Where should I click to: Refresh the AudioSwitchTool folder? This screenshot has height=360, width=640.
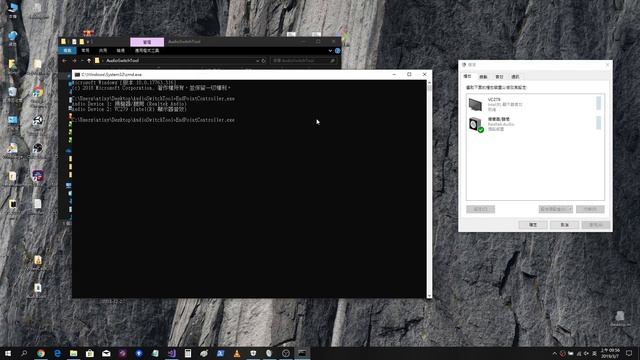(264, 61)
